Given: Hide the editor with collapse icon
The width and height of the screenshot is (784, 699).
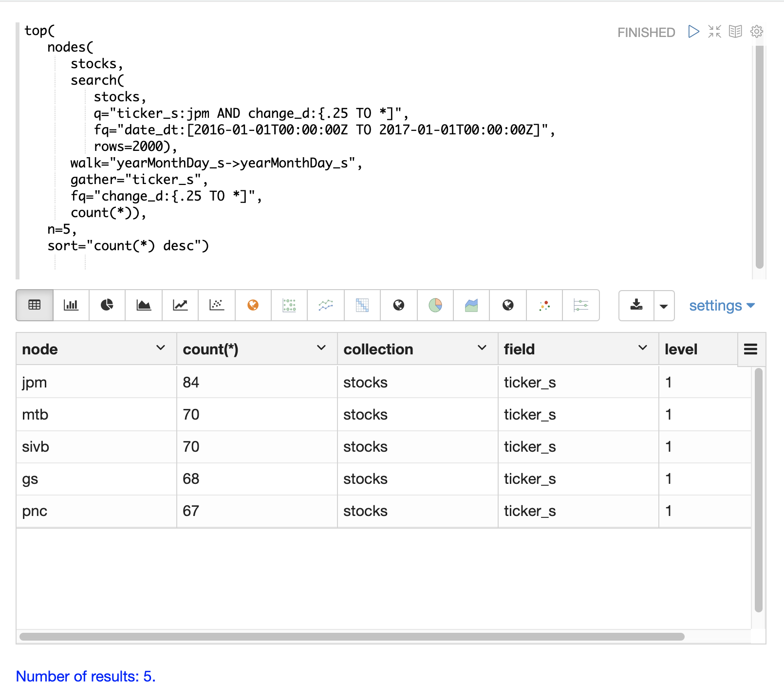Looking at the screenshot, I should point(714,32).
